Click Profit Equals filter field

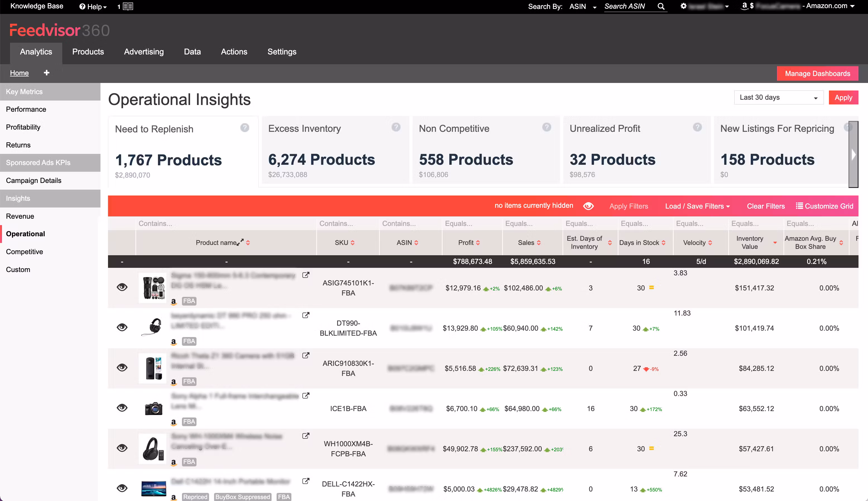tap(472, 223)
